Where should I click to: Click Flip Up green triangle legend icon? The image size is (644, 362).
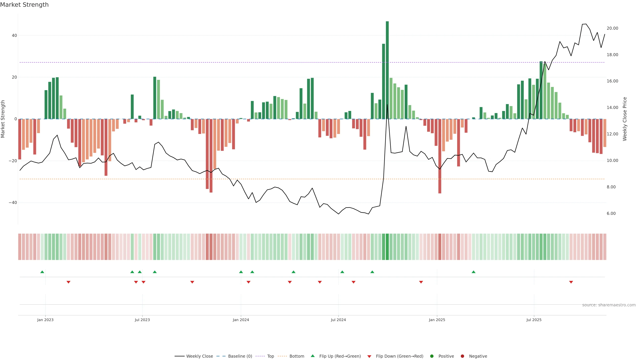click(312, 356)
